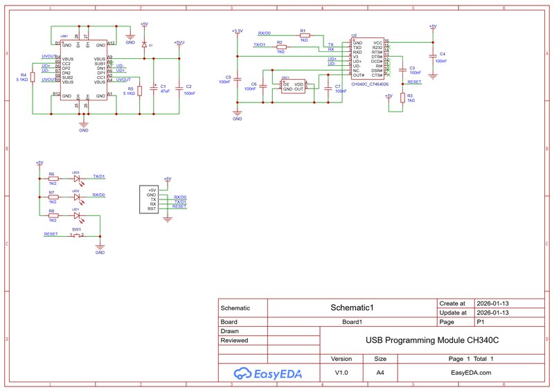Click the +5V flag feeding the LED resistors
The width and height of the screenshot is (554, 392).
[39, 163]
